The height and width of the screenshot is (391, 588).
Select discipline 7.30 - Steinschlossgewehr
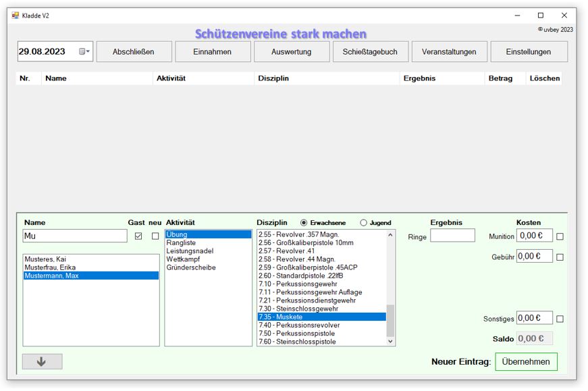[x=322, y=309]
